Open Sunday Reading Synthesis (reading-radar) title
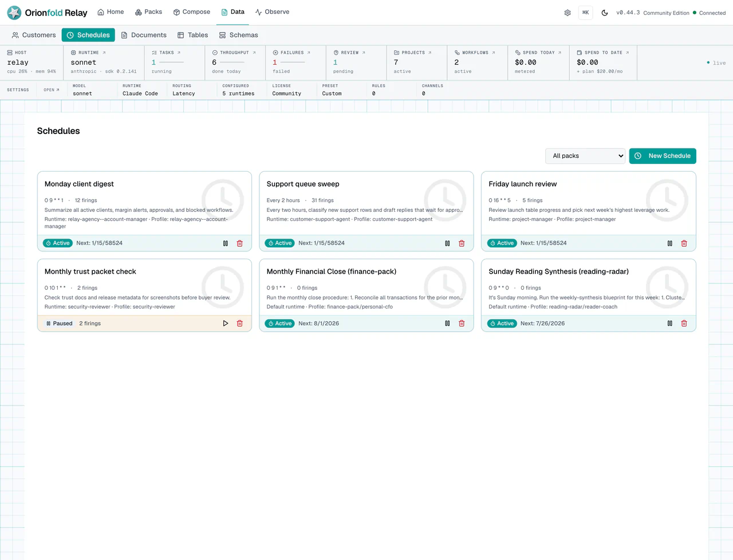 point(559,271)
